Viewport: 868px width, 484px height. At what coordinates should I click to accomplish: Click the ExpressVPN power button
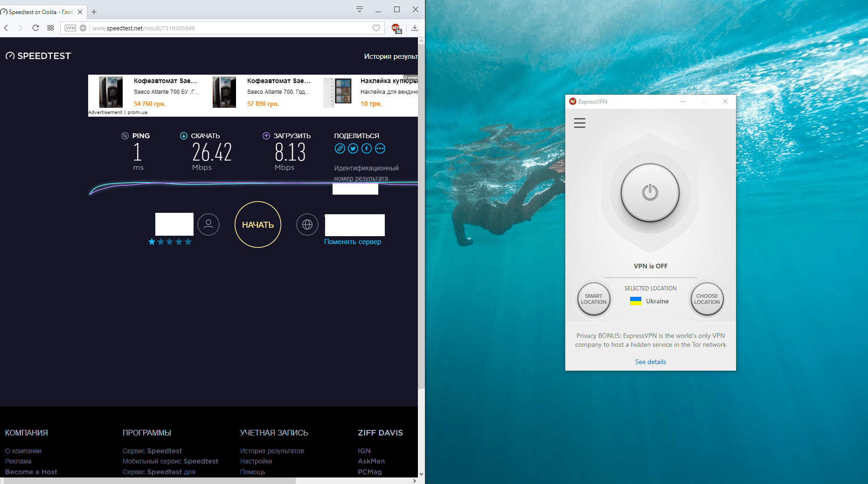click(x=650, y=192)
